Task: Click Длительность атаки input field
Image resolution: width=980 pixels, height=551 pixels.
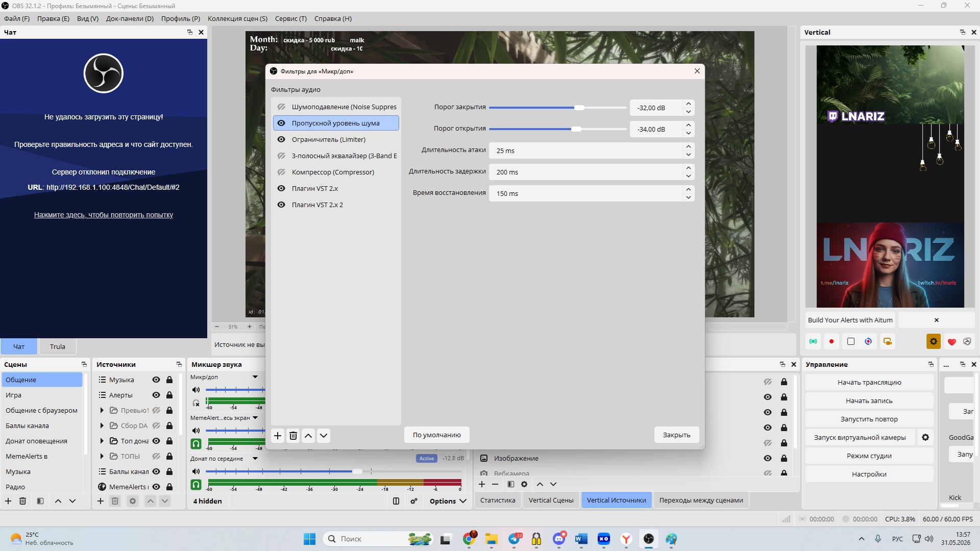Action: pyautogui.click(x=585, y=151)
